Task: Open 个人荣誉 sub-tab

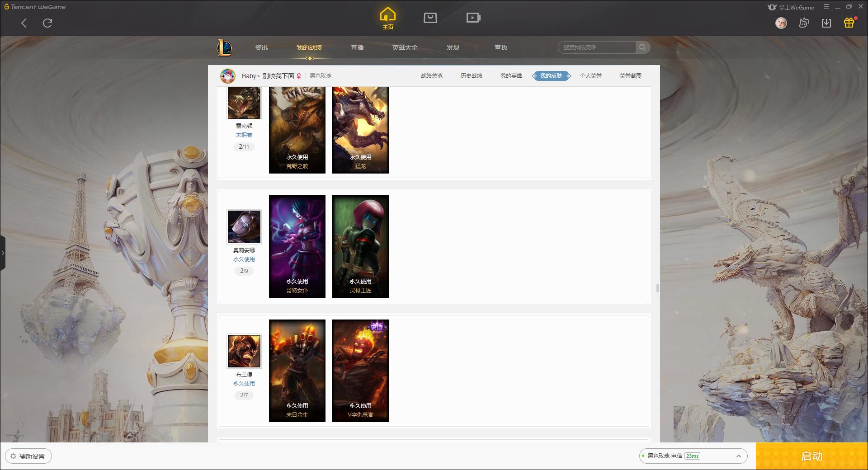Action: click(591, 76)
